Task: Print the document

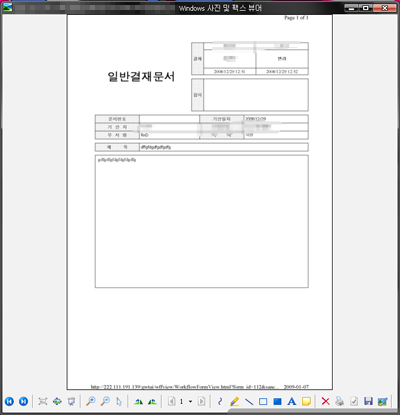Action: 340,401
